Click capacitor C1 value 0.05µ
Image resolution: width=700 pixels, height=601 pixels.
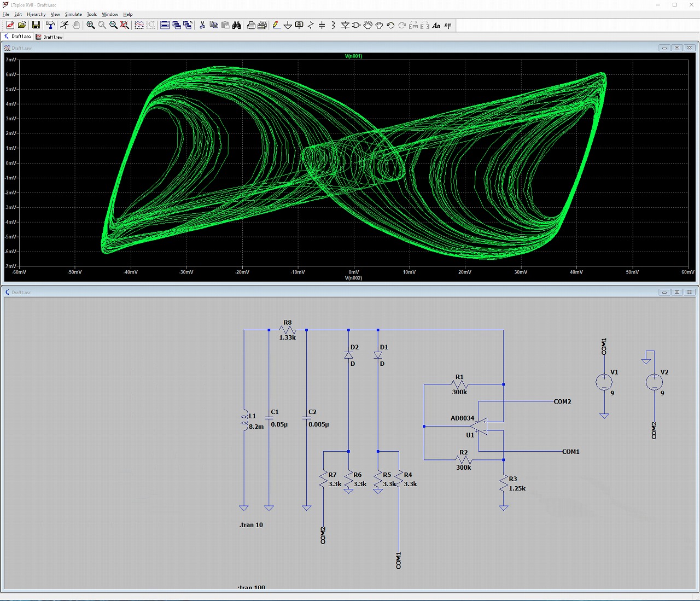point(279,424)
